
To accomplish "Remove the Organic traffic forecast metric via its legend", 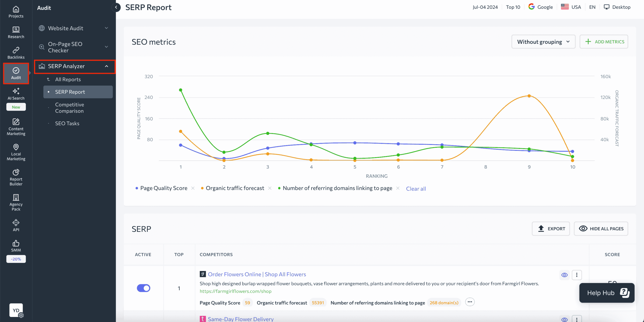I will (x=270, y=188).
